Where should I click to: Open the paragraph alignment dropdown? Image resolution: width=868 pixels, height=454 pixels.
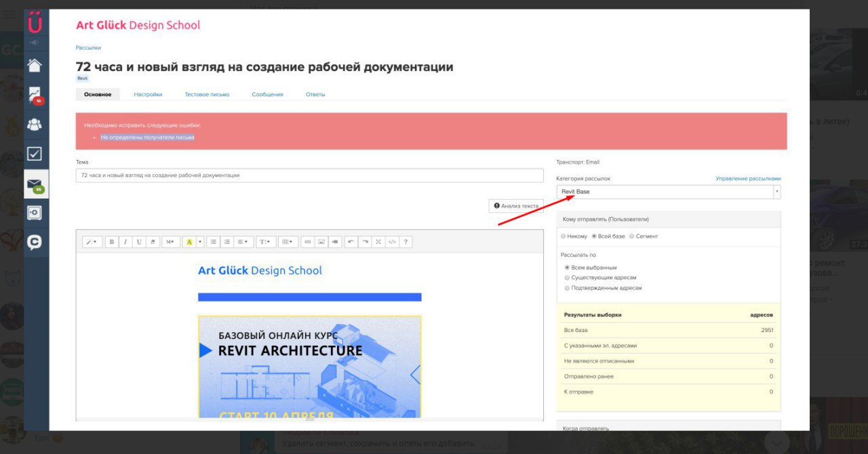[244, 242]
